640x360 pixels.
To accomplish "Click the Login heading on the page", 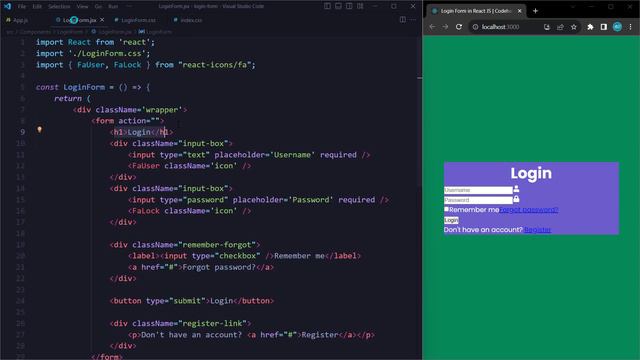I will [531, 173].
